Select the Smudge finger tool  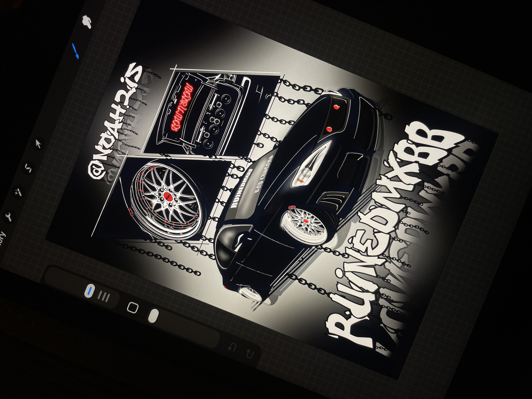pos(87,21)
